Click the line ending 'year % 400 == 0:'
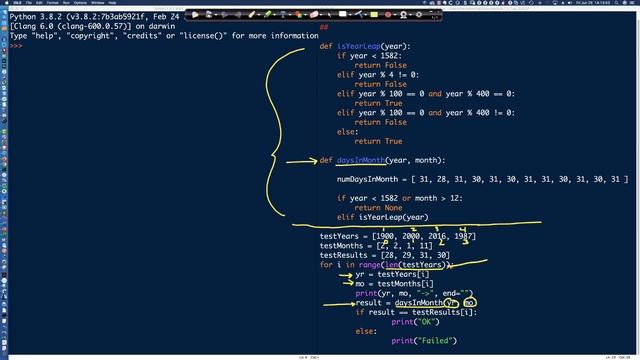Image resolution: width=640 pixels, height=360 pixels. pos(426,94)
